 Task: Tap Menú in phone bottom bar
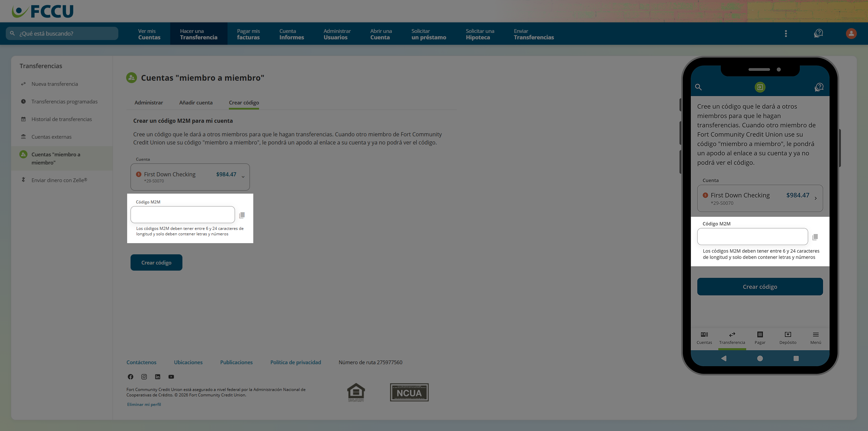tap(815, 338)
